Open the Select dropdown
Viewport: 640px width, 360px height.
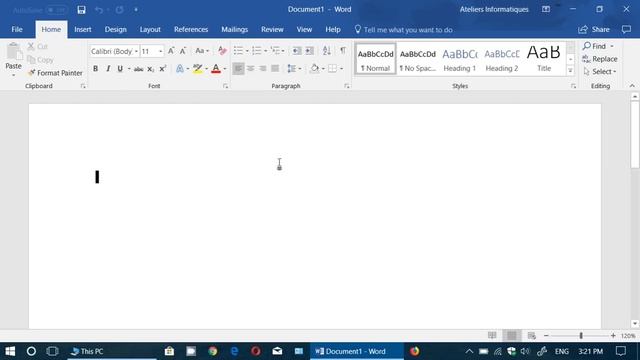(x=600, y=72)
